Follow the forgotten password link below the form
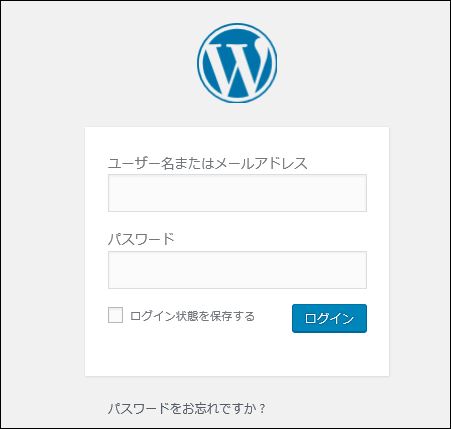The width and height of the screenshot is (451, 429). click(187, 408)
